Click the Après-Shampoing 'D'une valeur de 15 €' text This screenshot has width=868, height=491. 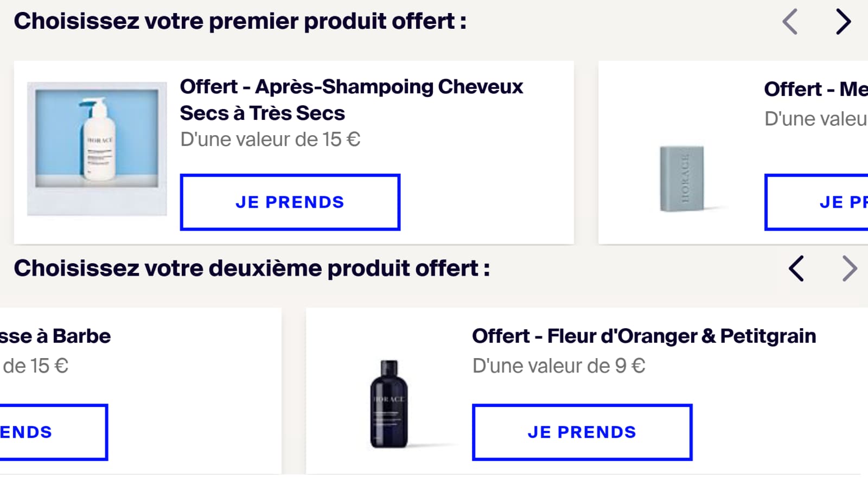[270, 140]
